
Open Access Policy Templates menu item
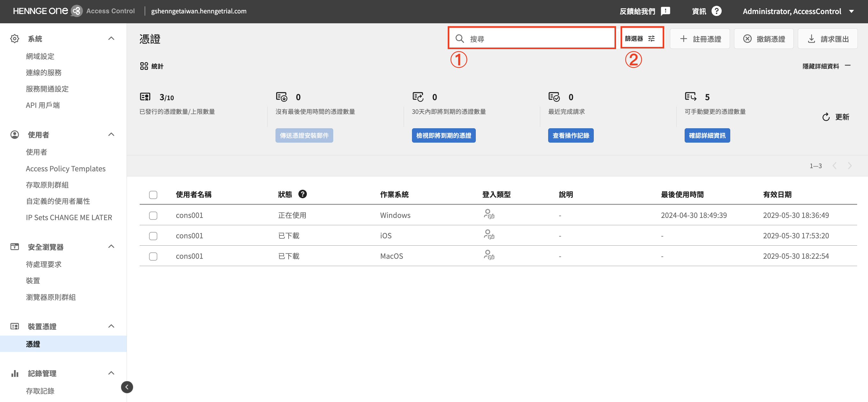click(x=66, y=168)
